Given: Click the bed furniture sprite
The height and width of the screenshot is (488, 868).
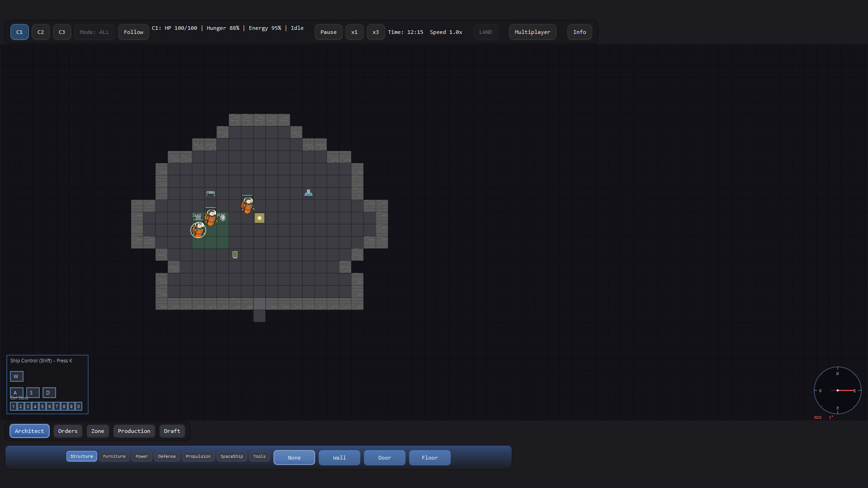Looking at the screenshot, I should tap(210, 193).
